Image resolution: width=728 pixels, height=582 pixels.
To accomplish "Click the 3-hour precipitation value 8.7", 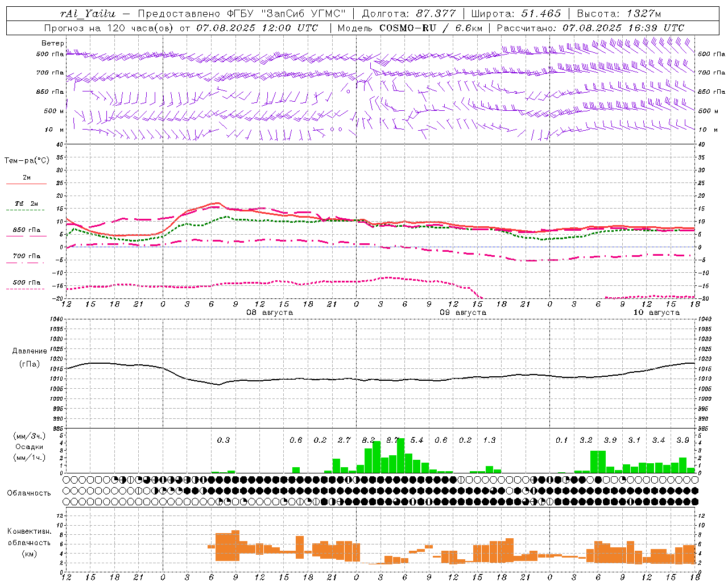I will [392, 440].
